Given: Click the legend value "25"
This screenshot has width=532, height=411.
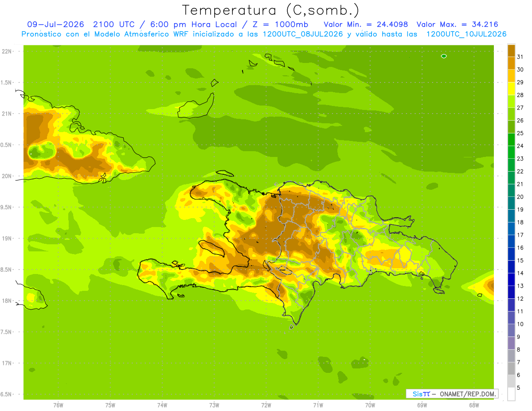Looking at the screenshot, I should click(520, 133).
